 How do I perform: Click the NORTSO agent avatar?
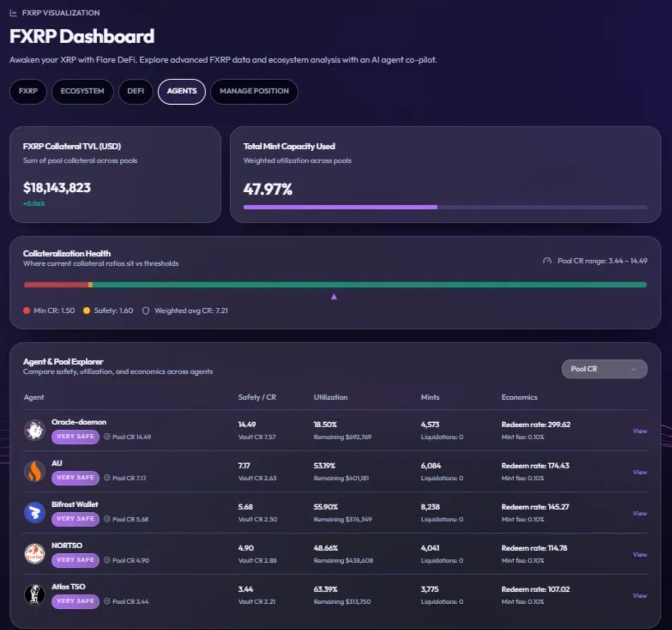point(34,554)
